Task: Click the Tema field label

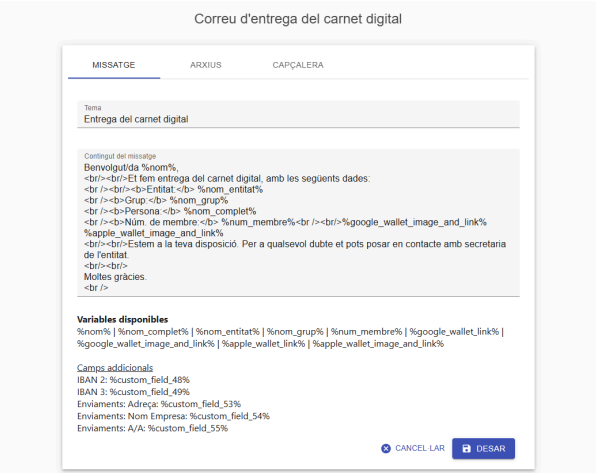Action: (x=93, y=108)
